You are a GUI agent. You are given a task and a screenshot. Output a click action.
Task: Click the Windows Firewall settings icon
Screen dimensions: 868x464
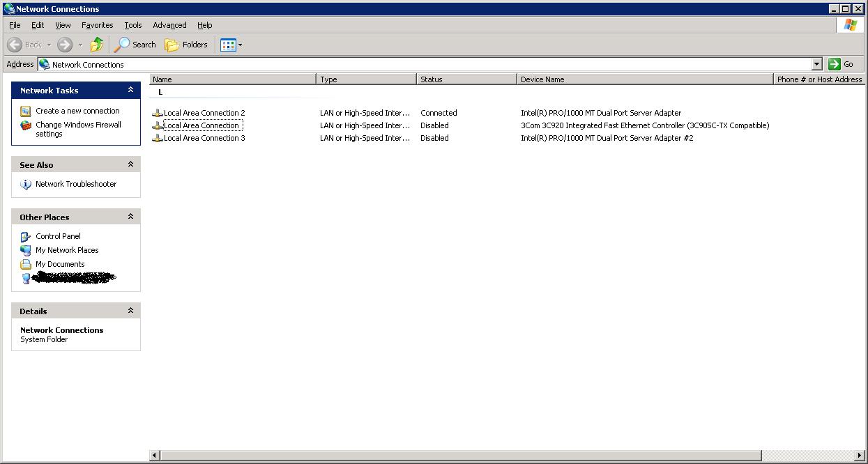[26, 125]
